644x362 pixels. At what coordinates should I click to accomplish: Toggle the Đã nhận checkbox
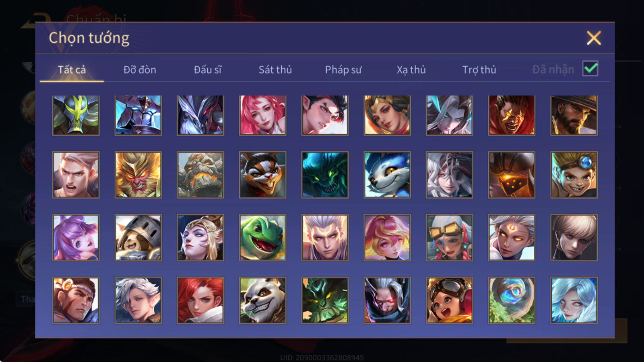(590, 69)
